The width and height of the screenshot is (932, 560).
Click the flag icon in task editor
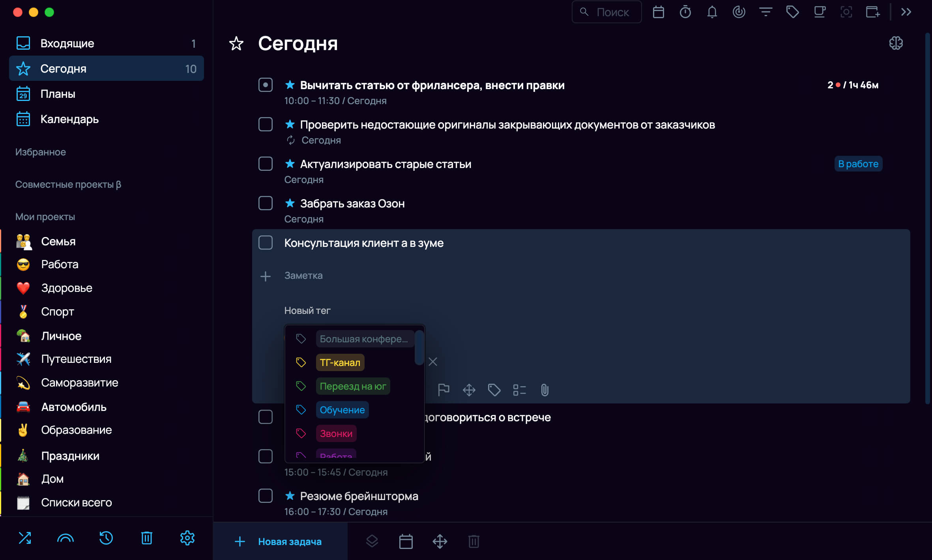(x=444, y=390)
